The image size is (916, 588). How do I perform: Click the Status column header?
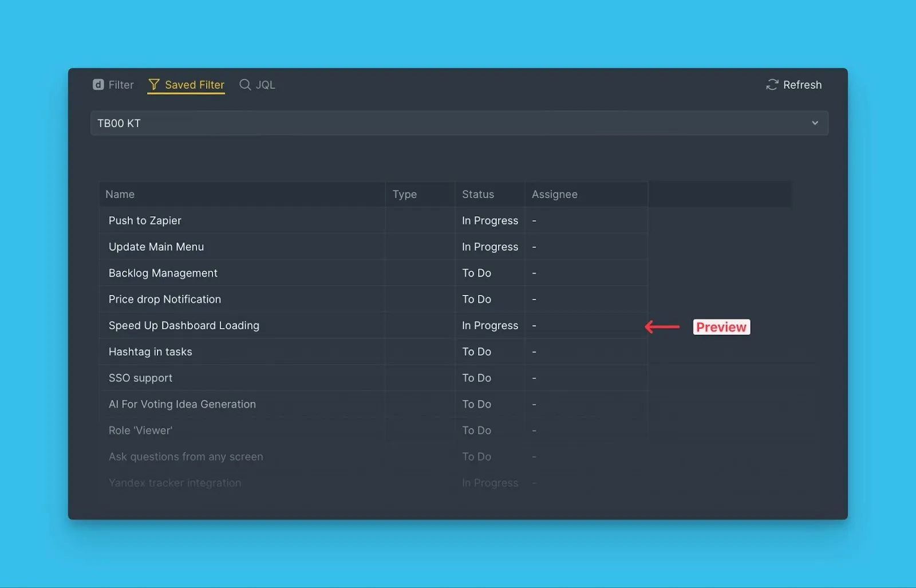coord(478,194)
